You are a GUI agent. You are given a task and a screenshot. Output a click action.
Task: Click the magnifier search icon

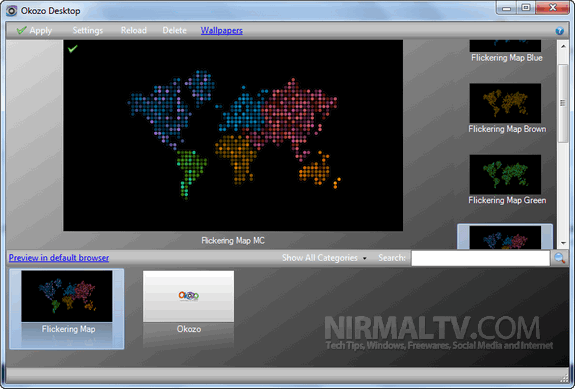coord(560,258)
